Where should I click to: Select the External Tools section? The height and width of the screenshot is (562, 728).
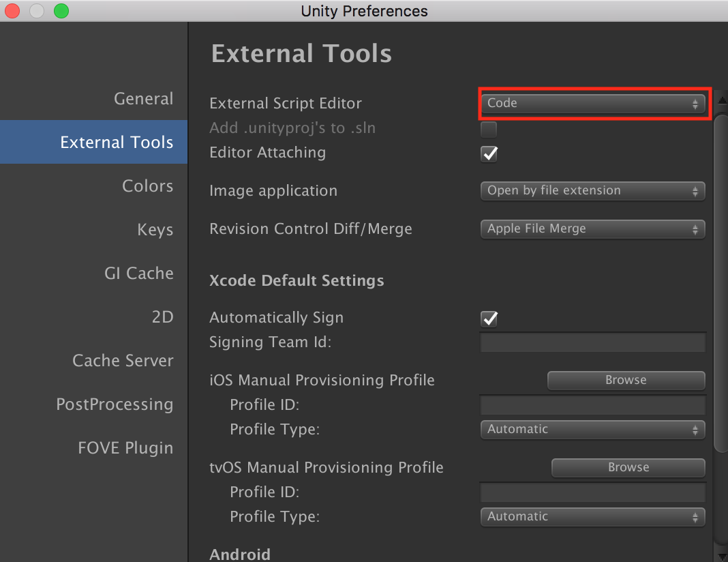117,142
